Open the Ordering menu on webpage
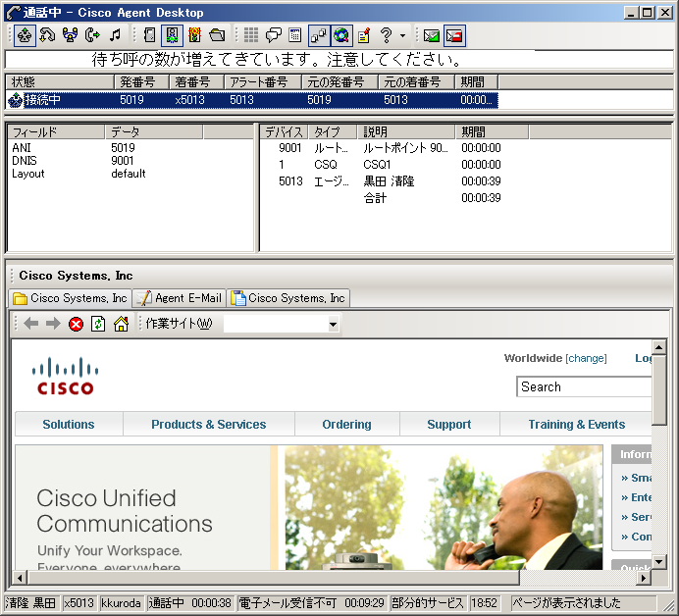The image size is (679, 616). pyautogui.click(x=347, y=424)
